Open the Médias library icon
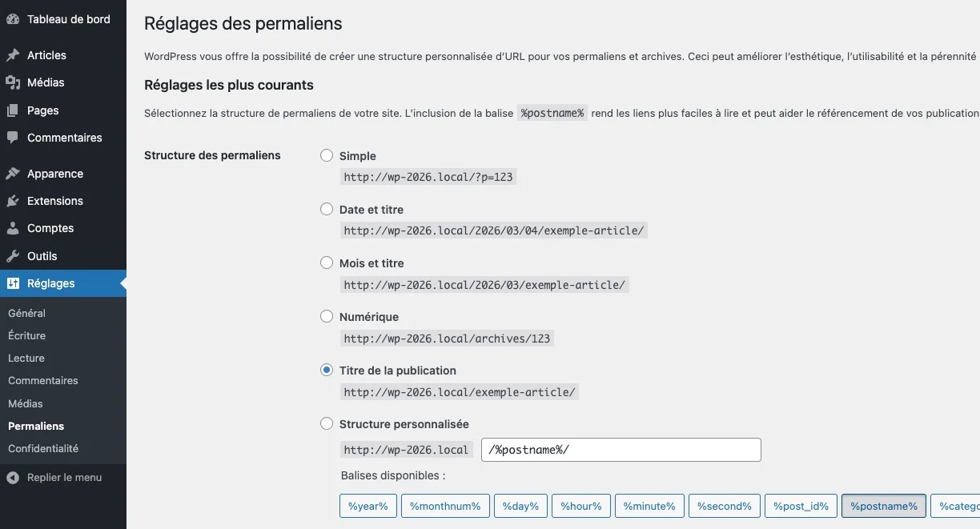The image size is (980, 529). click(x=13, y=82)
